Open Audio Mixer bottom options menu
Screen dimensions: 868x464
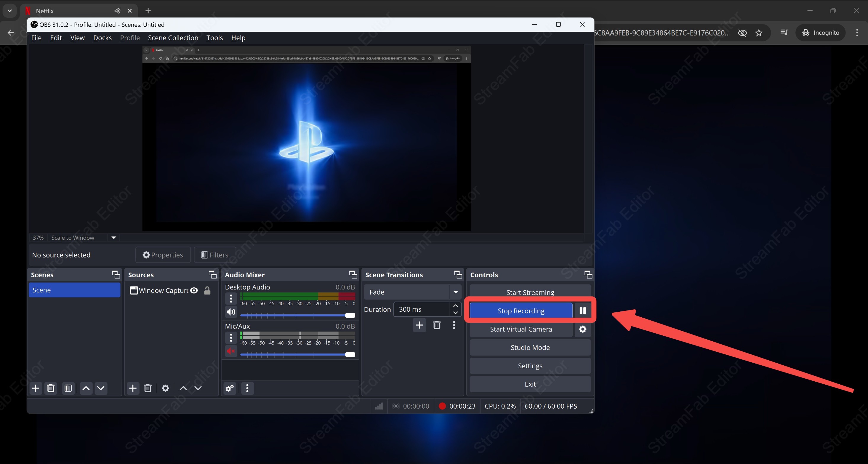pyautogui.click(x=247, y=388)
